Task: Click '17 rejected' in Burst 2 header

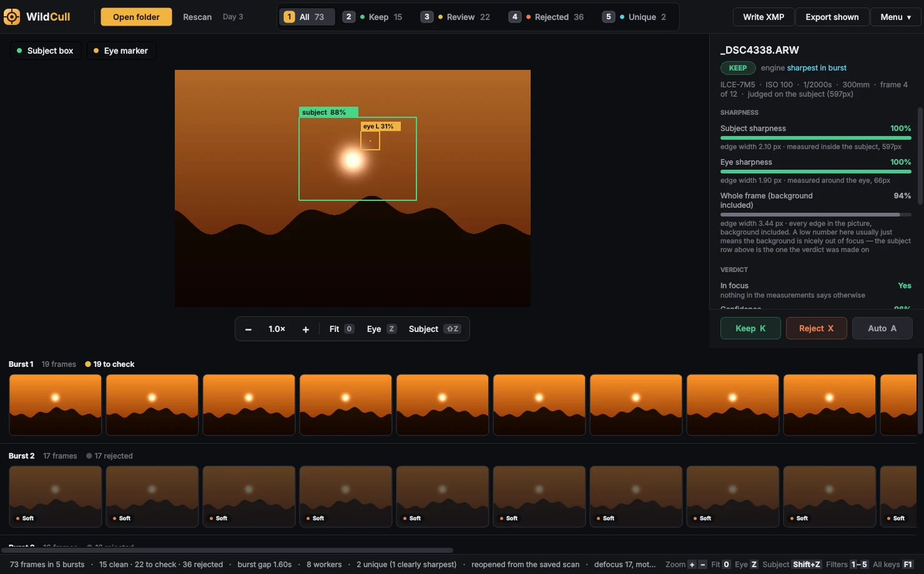Action: [x=109, y=456]
